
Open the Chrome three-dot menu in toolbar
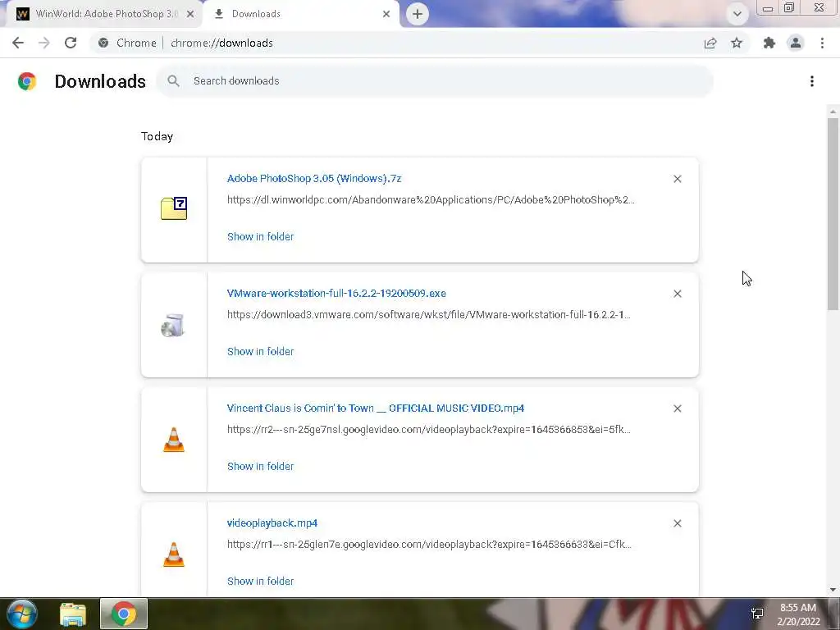pyautogui.click(x=822, y=43)
